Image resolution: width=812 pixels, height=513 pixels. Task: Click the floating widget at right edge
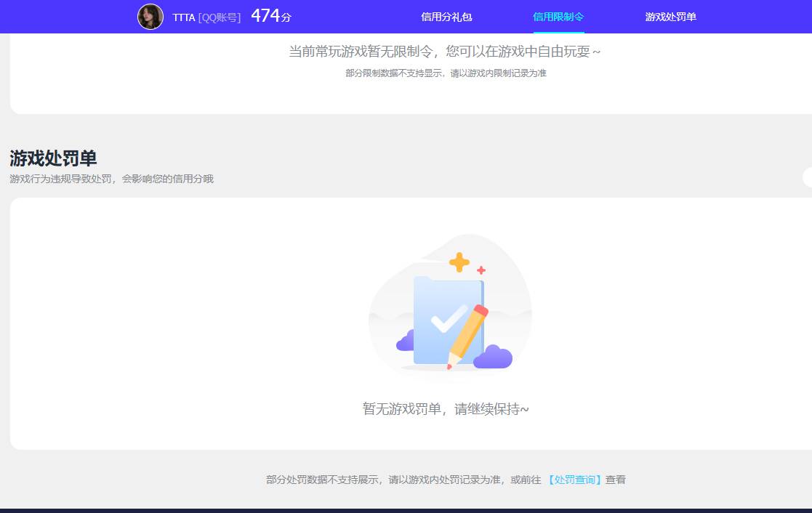tap(808, 176)
